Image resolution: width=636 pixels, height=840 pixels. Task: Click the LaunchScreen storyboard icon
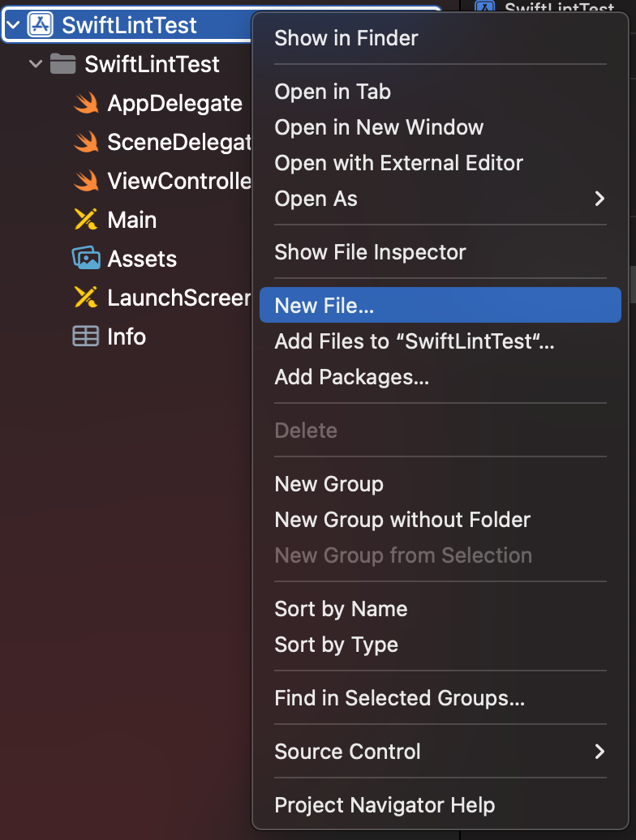point(86,298)
